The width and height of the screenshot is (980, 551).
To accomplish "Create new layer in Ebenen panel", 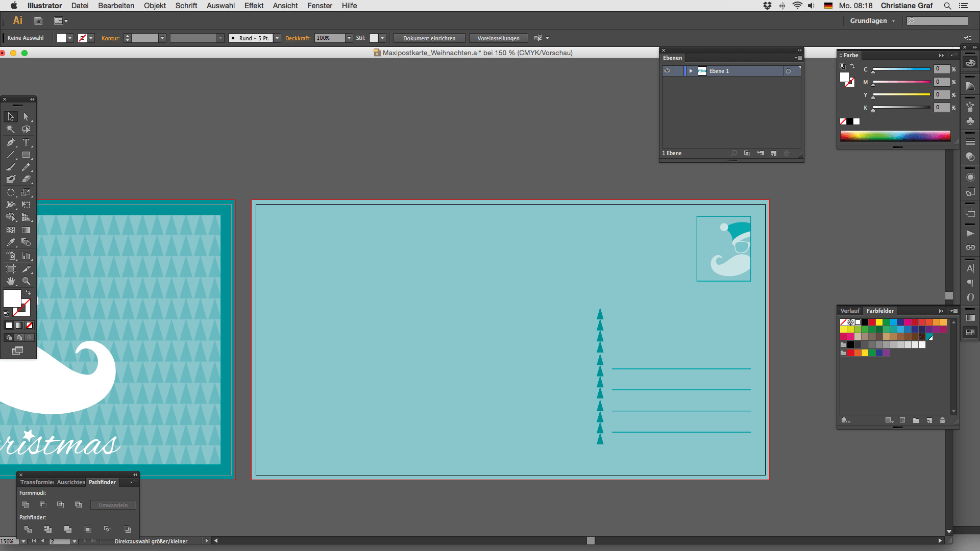I will click(774, 154).
